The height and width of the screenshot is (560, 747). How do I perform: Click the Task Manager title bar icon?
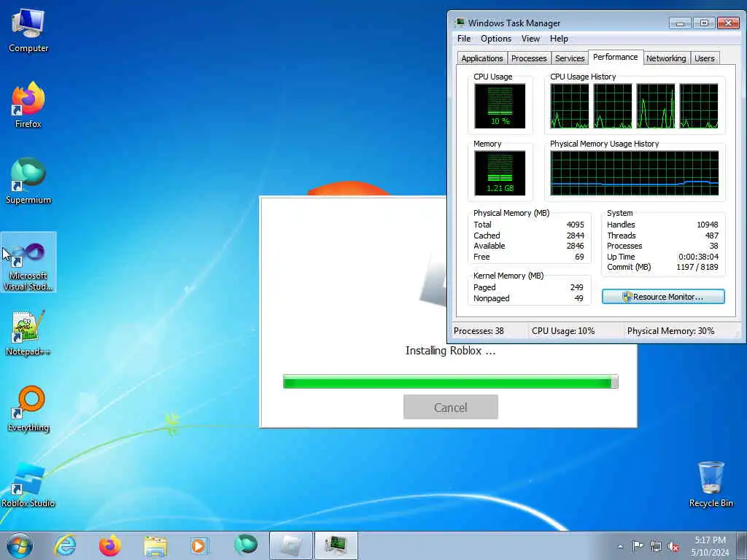(460, 23)
